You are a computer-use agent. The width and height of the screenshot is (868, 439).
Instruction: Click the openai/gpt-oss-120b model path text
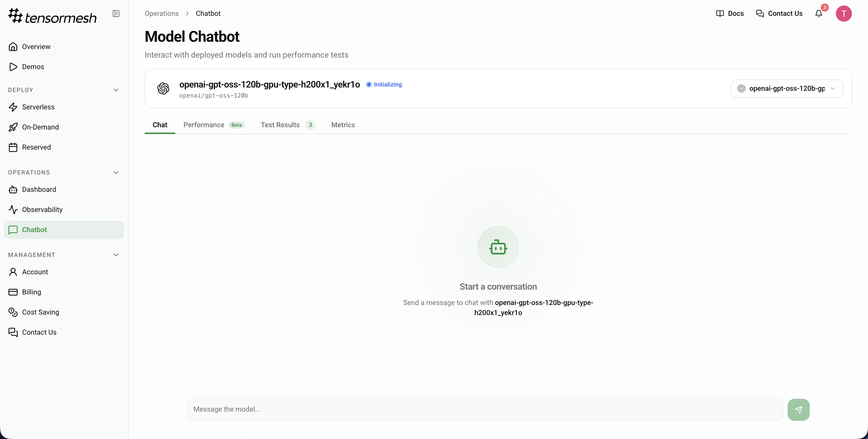[x=214, y=96]
